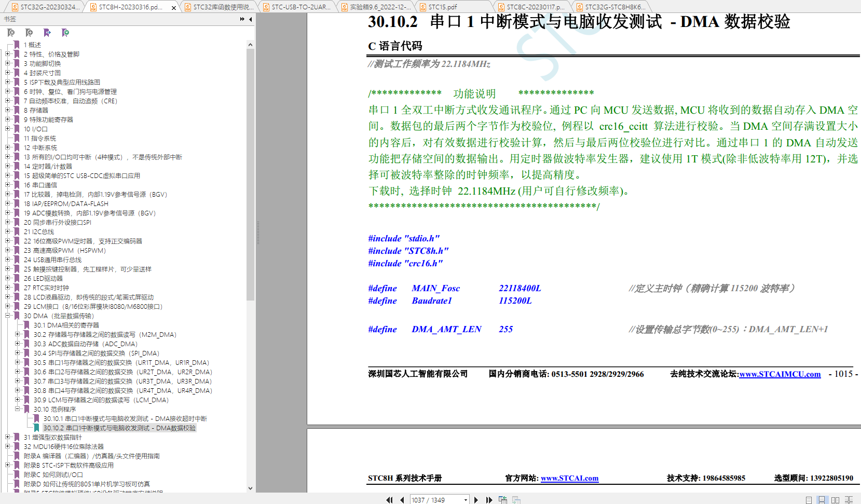
Task: Switch to the STC32G-20230324 tab
Action: pyautogui.click(x=45, y=7)
